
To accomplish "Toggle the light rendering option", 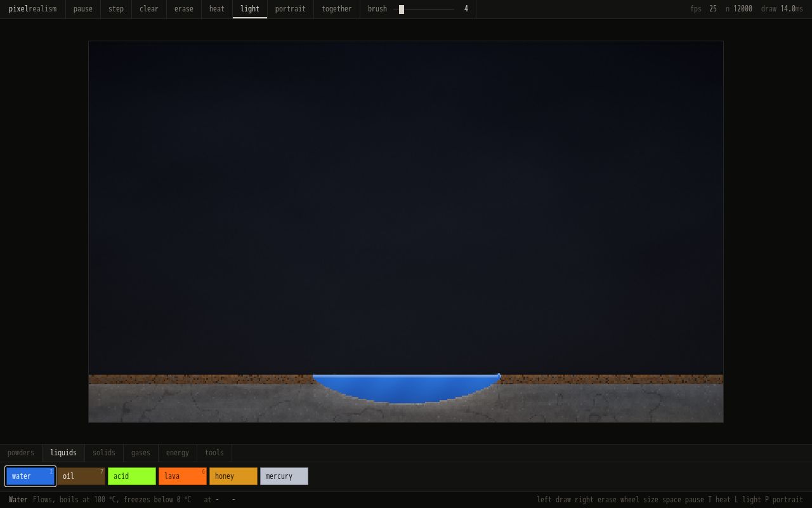I will (250, 9).
